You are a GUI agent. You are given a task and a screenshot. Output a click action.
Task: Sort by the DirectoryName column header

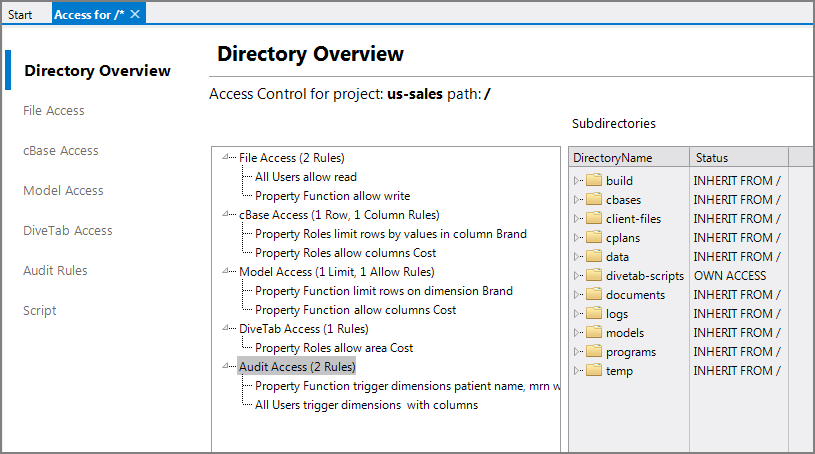(x=629, y=158)
